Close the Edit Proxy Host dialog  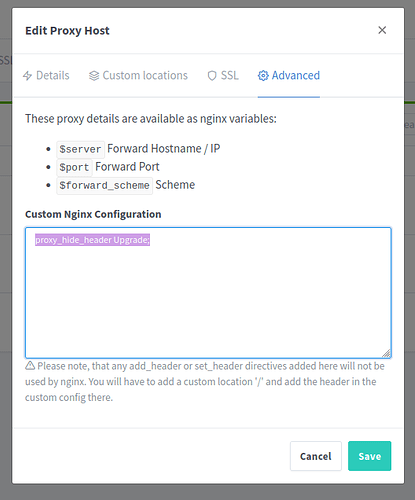[x=382, y=30]
